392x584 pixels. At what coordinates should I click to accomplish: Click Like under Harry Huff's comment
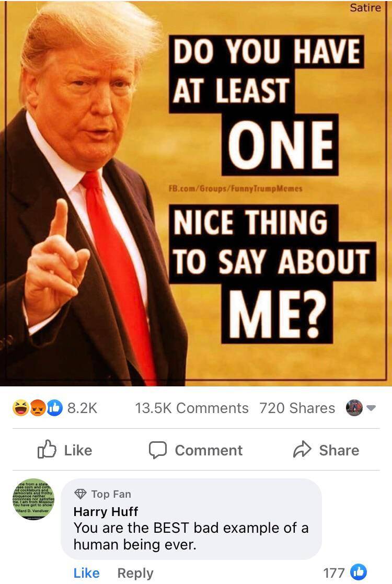(86, 573)
